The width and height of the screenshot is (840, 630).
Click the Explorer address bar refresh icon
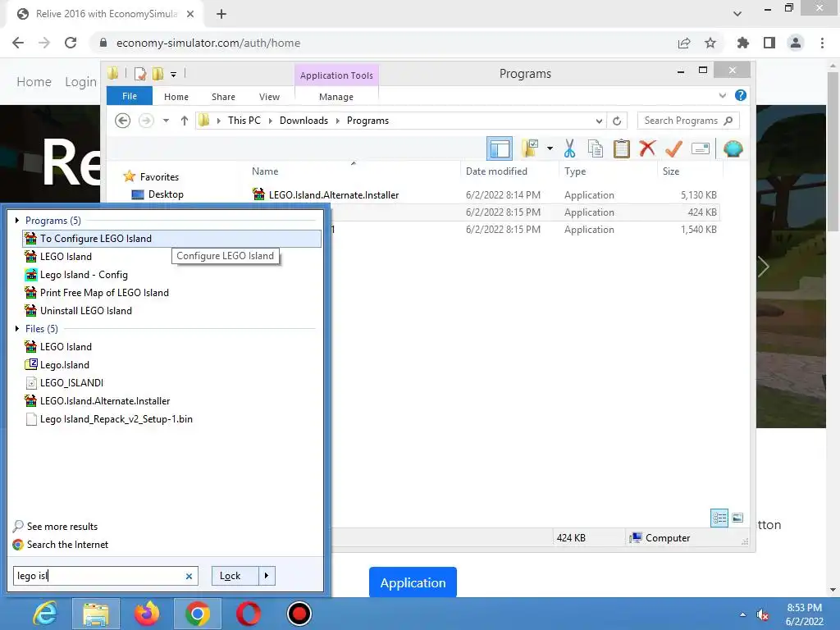coord(617,121)
